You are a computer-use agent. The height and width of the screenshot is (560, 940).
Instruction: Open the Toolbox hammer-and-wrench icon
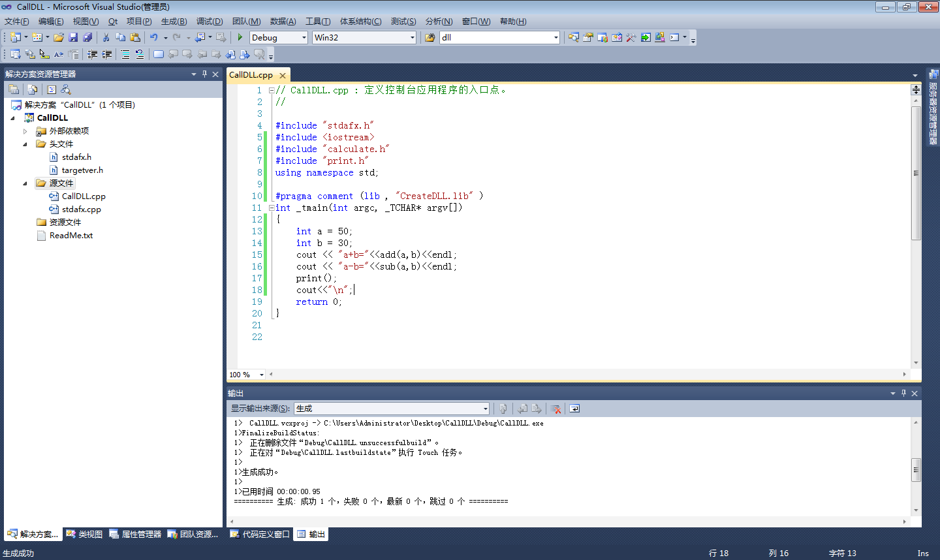pyautogui.click(x=631, y=37)
